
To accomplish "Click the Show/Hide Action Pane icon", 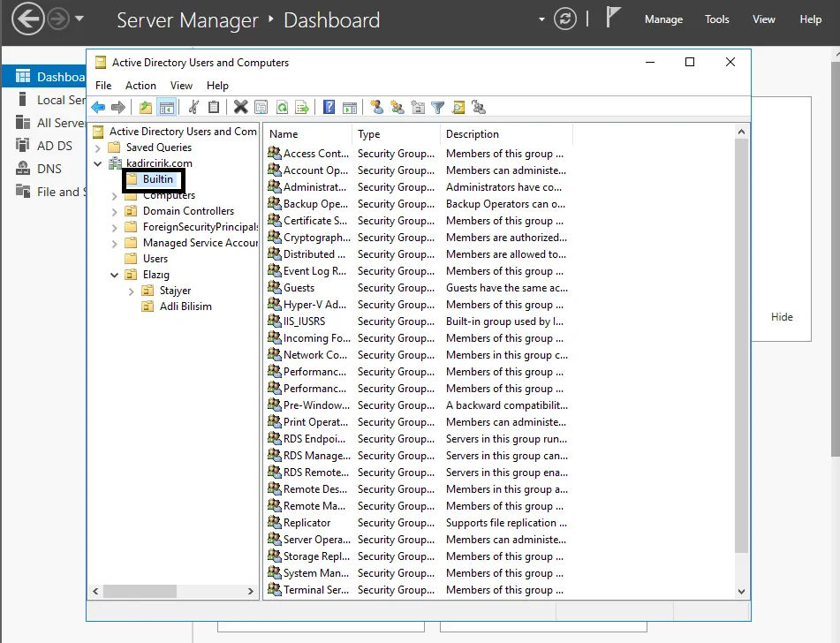I will [350, 107].
